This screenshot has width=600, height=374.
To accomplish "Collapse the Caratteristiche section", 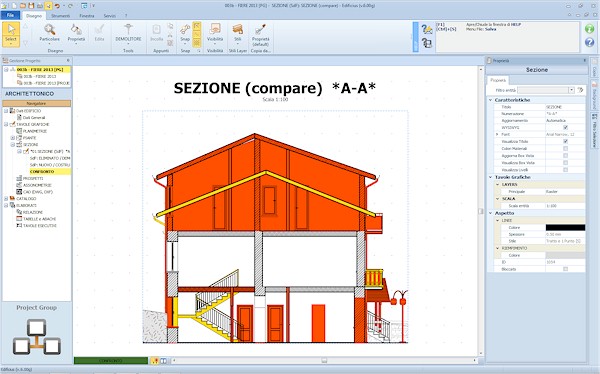I will (491, 100).
